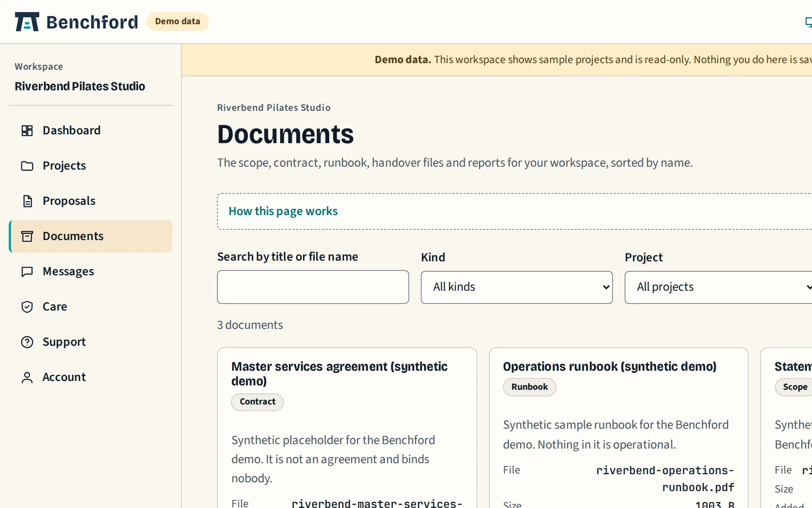Viewport: 812px width, 508px height.
Task: Click the Operations runbook title
Action: point(609,367)
